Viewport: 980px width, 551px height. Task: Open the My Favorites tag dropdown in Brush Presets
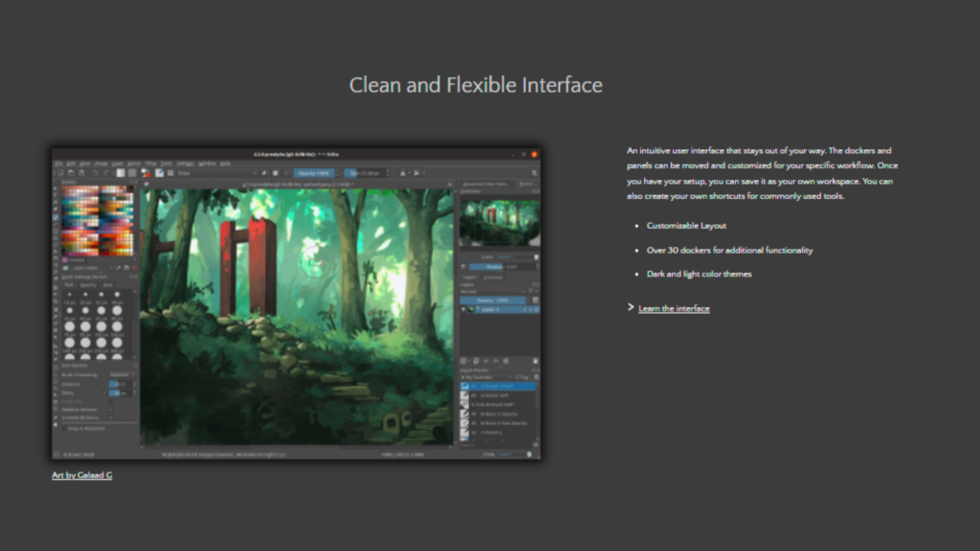[487, 377]
